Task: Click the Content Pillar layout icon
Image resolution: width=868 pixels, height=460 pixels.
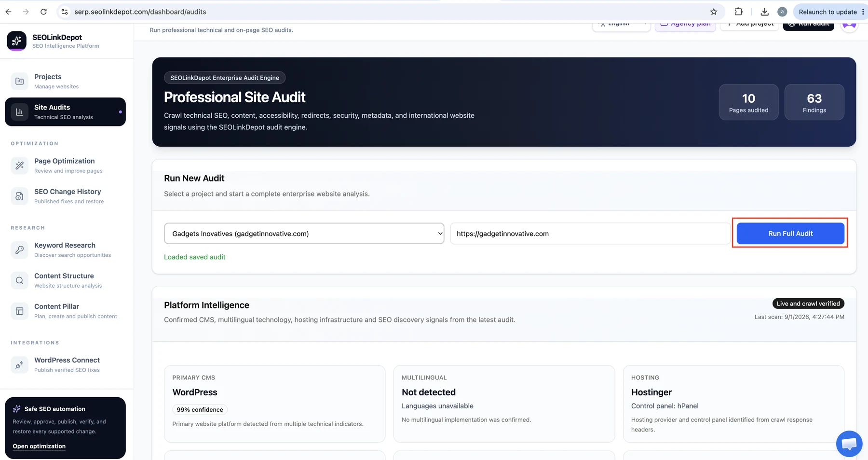Action: tap(19, 311)
